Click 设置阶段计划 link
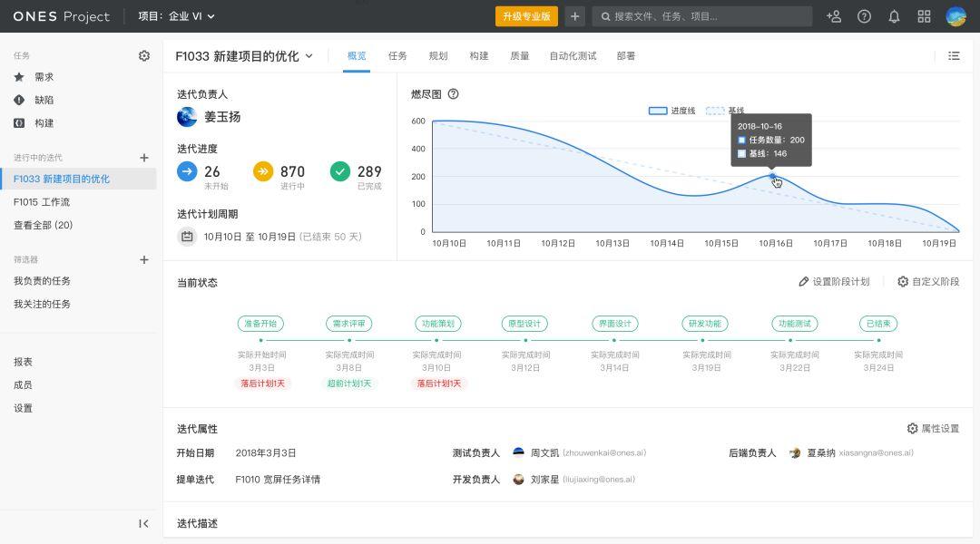This screenshot has width=980, height=544. [834, 282]
